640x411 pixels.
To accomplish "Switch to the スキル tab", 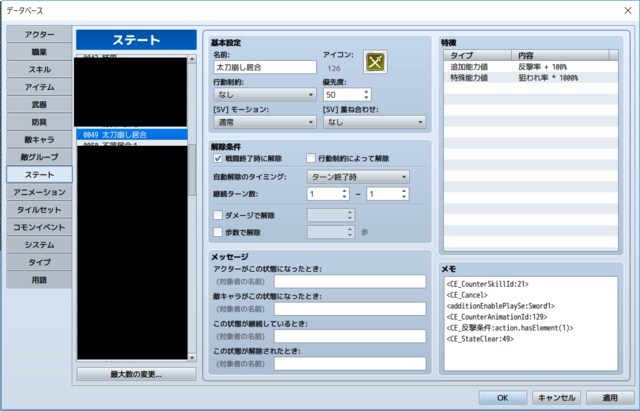I will 39,69.
